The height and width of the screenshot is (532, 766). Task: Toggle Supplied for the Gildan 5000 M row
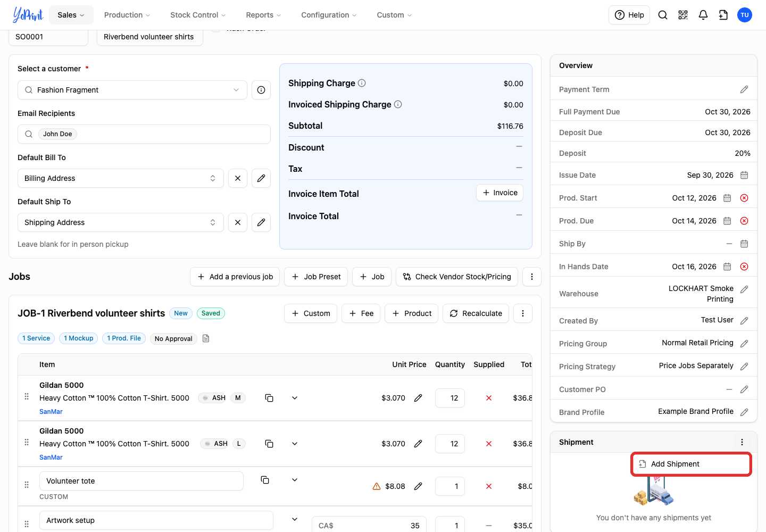pyautogui.click(x=489, y=398)
